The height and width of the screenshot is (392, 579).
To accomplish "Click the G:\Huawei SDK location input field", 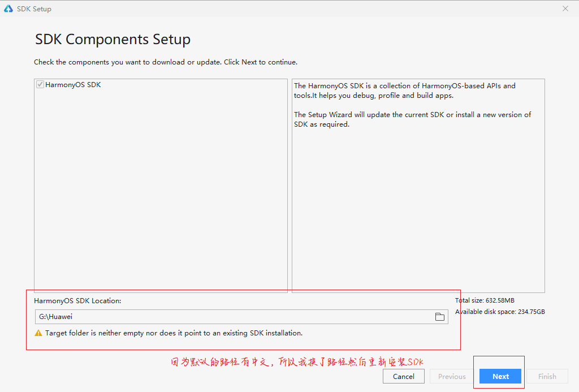I will (x=241, y=317).
